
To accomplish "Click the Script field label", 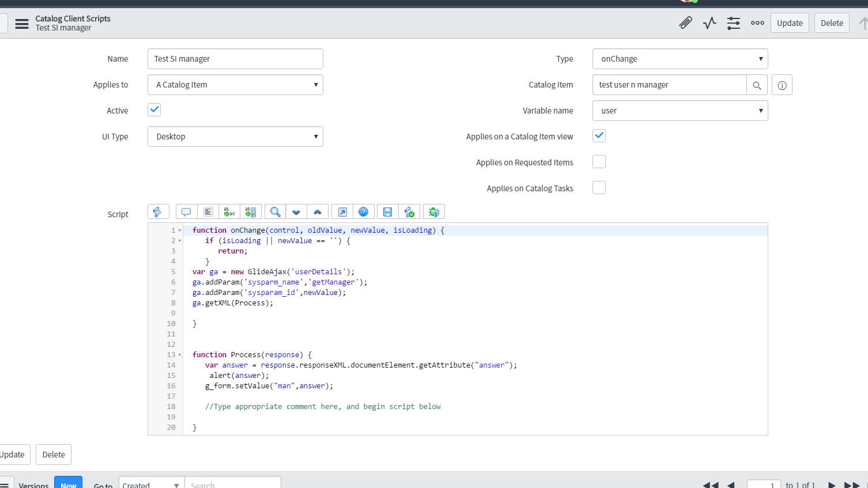I will pos(118,214).
